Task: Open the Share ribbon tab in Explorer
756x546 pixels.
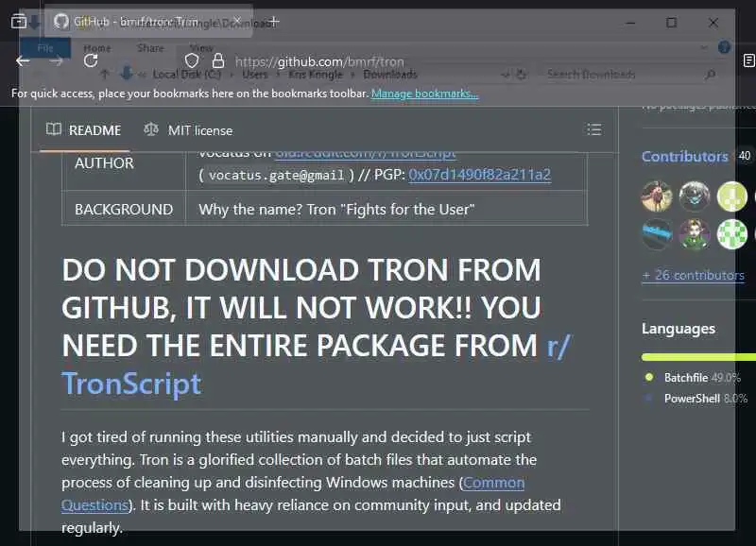Action: coord(150,48)
